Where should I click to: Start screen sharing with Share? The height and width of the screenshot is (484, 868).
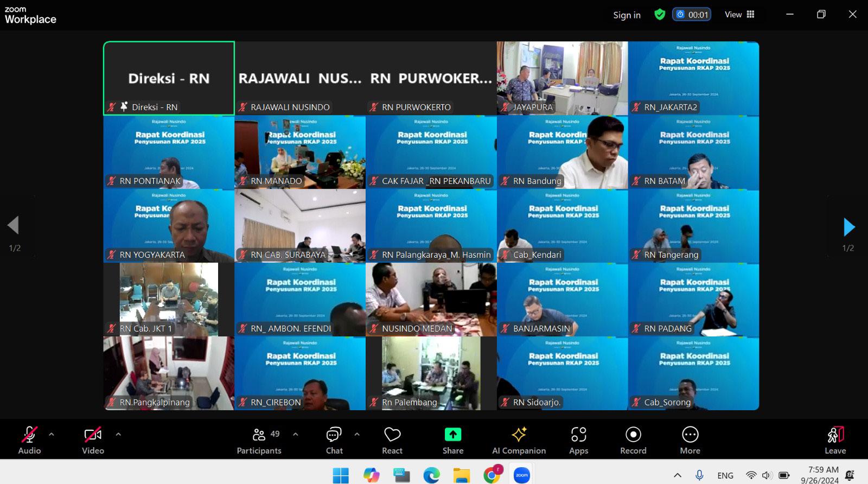click(x=453, y=440)
